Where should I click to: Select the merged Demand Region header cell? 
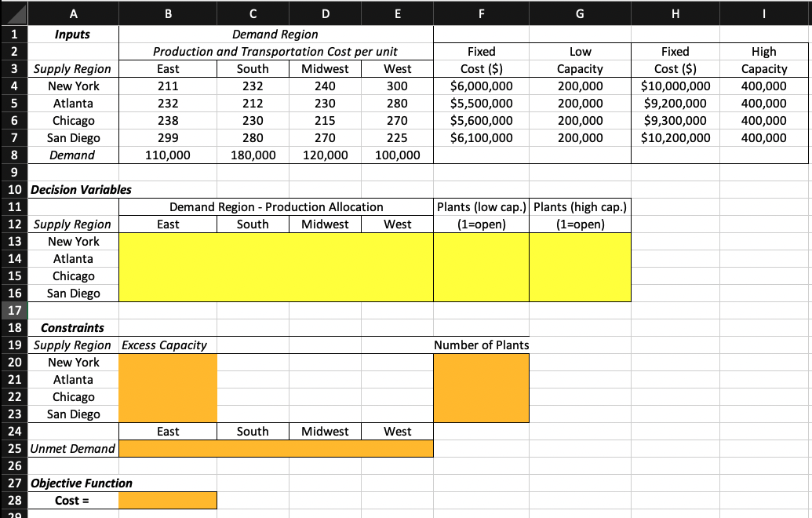coord(275,34)
